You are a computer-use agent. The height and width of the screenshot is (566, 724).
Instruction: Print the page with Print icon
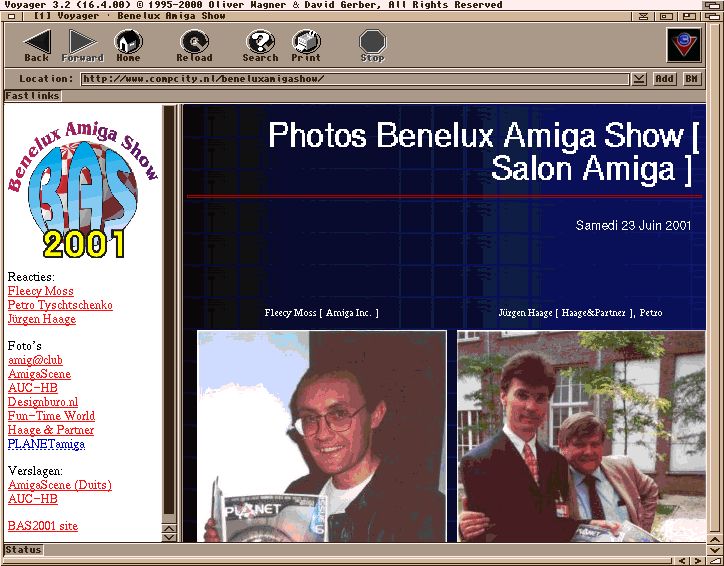pyautogui.click(x=306, y=46)
